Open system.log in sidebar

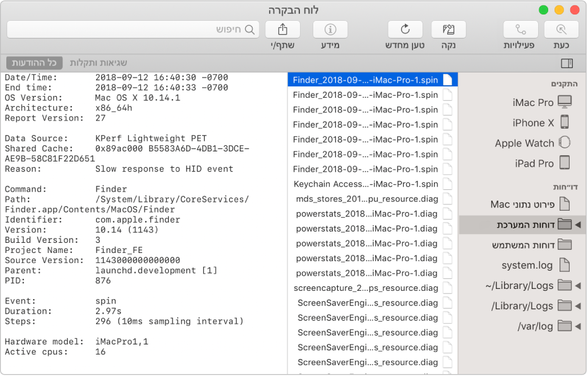coord(523,265)
